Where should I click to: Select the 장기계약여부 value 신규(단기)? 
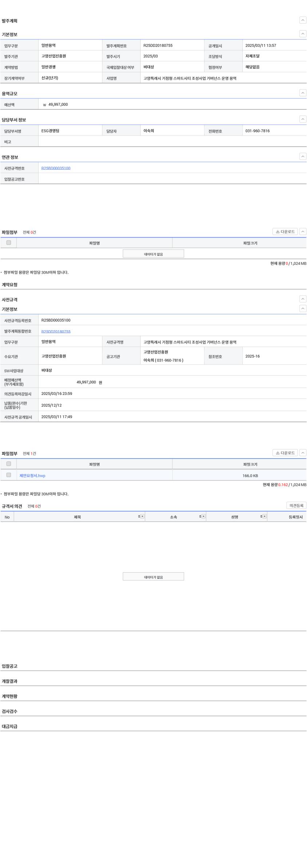tap(50, 78)
